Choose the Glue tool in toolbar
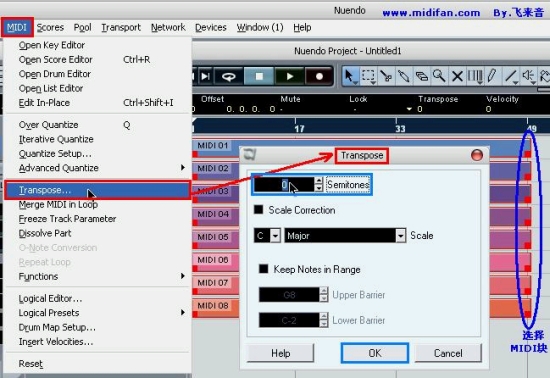The width and height of the screenshot is (550, 378). pos(404,76)
